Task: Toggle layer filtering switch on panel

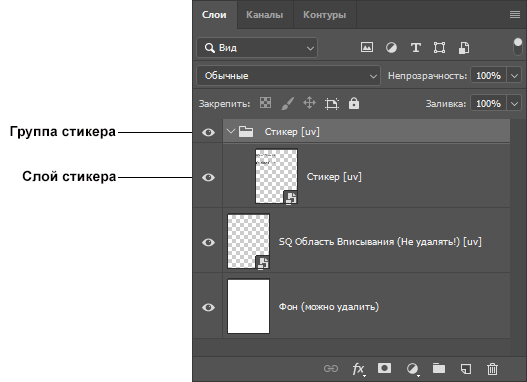Action: tap(518, 46)
